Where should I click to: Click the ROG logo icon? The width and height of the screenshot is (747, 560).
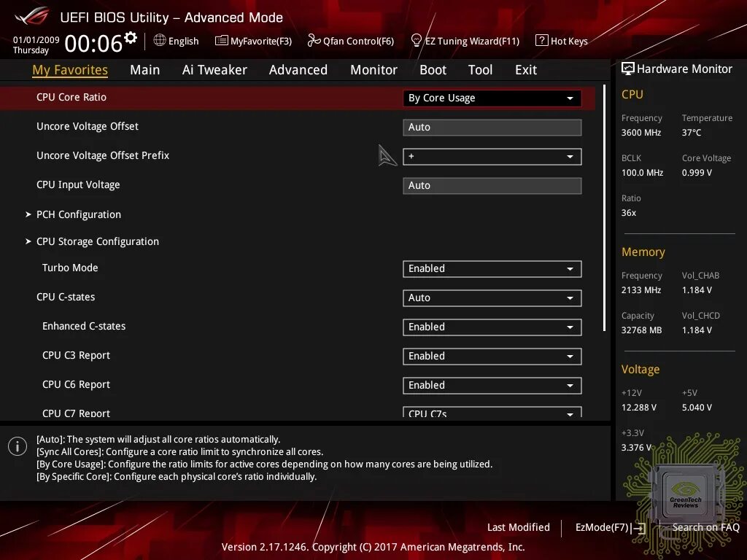click(31, 17)
